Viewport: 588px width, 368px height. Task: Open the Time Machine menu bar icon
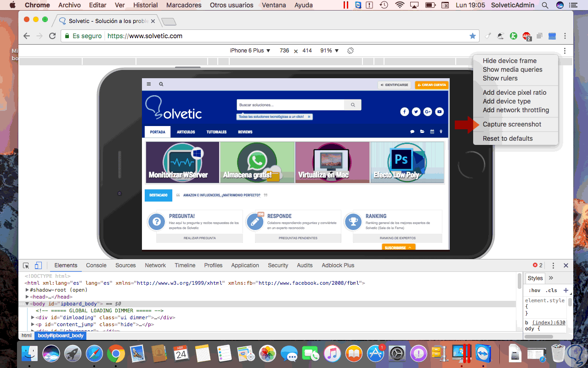tap(384, 5)
